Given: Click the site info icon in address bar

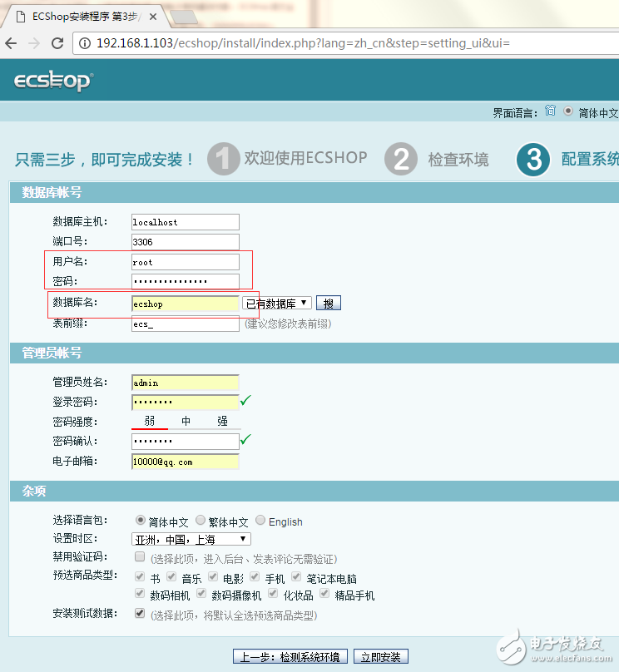Looking at the screenshot, I should tap(85, 42).
